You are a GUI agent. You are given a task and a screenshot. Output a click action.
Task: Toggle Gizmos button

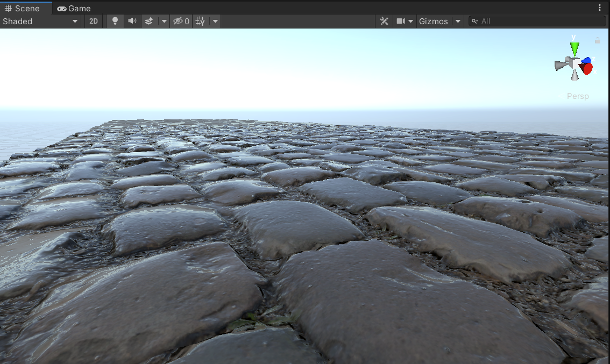pos(434,22)
